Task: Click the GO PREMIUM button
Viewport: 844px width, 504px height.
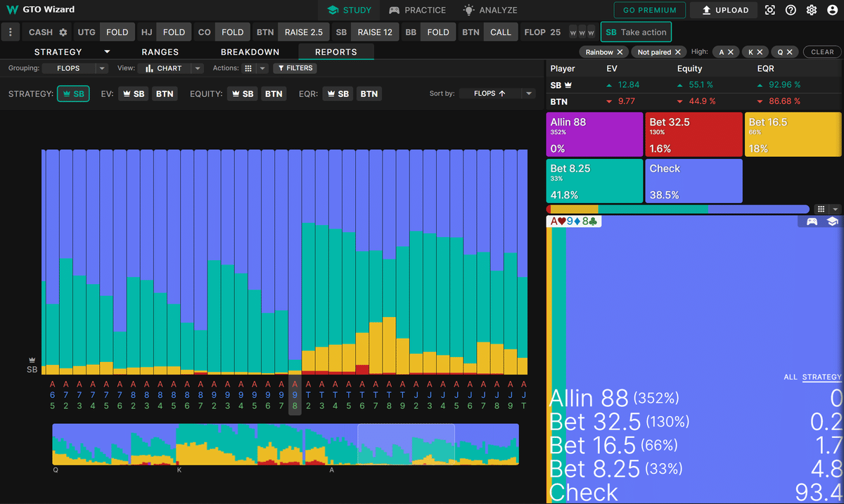Action: click(650, 10)
